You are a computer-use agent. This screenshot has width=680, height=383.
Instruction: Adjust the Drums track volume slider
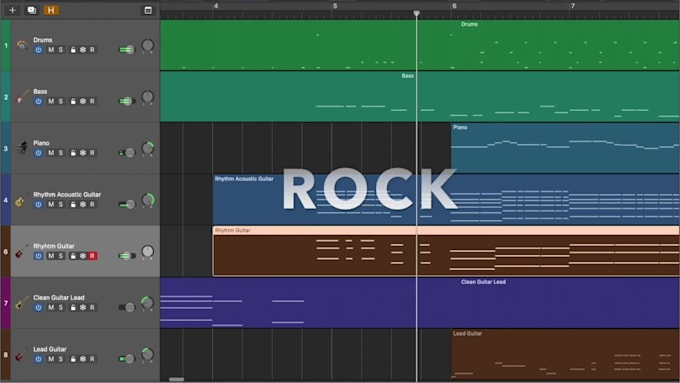point(127,49)
